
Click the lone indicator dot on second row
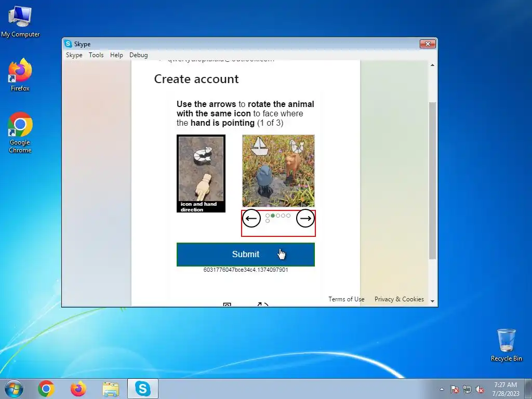click(x=268, y=221)
